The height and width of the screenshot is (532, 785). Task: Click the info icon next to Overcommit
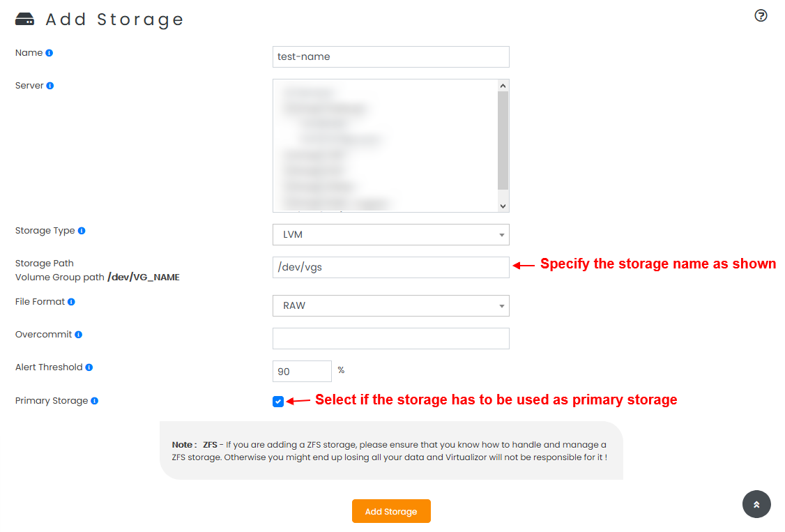[79, 333]
